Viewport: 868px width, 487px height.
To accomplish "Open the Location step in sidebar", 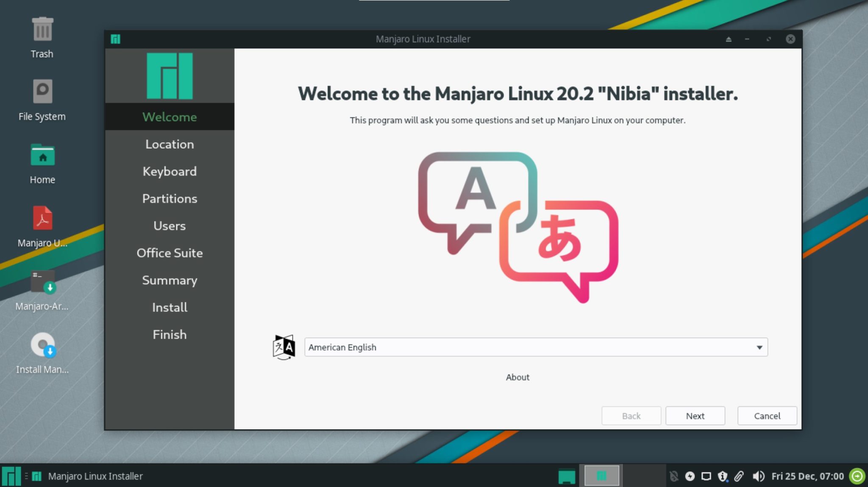I will pos(169,144).
